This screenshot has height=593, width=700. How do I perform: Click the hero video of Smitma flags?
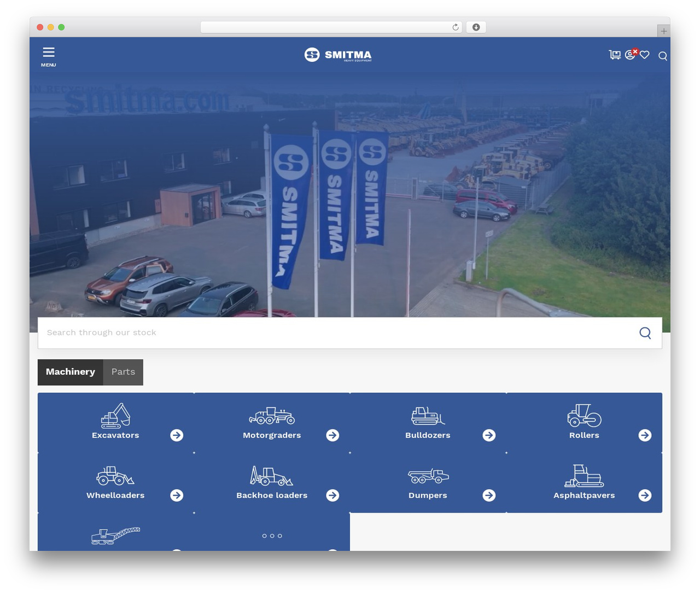[x=350, y=194]
